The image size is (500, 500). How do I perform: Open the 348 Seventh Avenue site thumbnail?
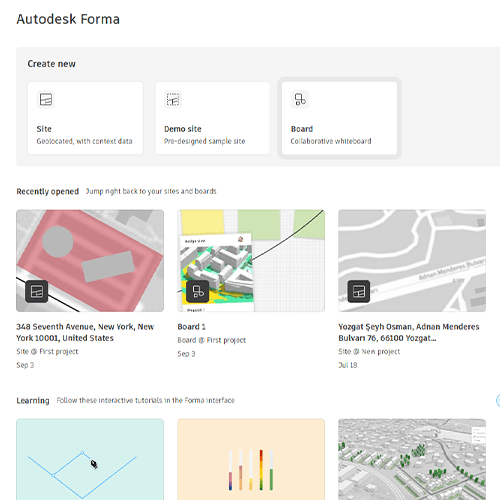(x=90, y=261)
